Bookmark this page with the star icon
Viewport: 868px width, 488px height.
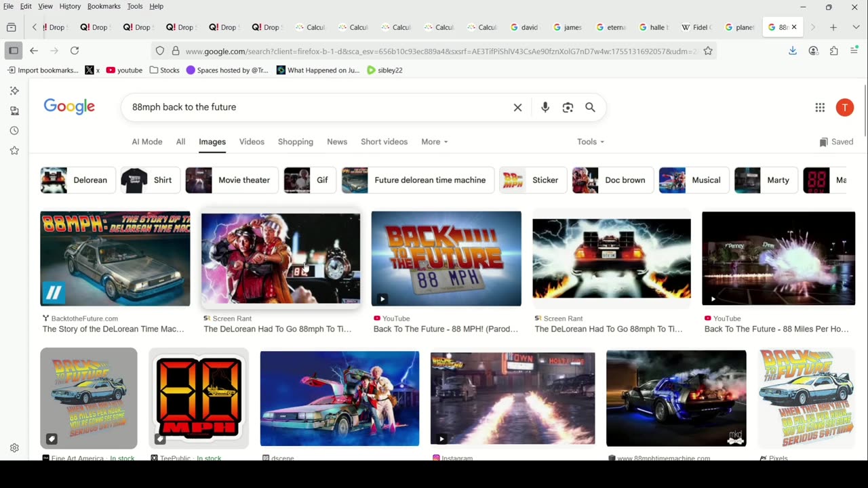(x=708, y=51)
